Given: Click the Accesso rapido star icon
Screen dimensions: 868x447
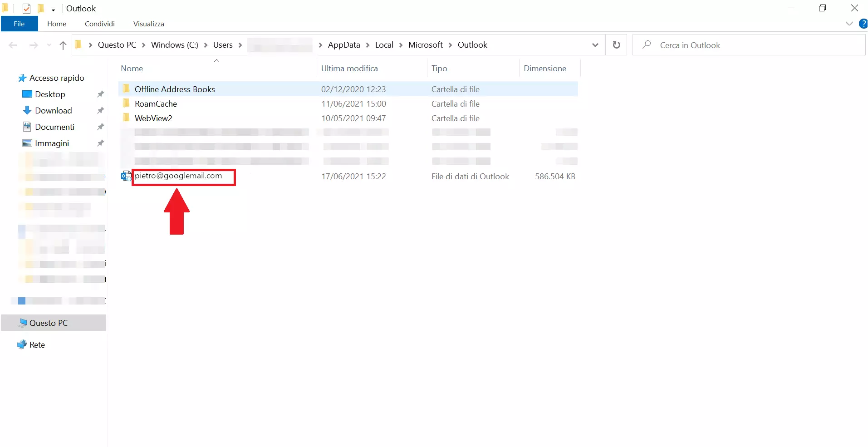Looking at the screenshot, I should click(22, 78).
